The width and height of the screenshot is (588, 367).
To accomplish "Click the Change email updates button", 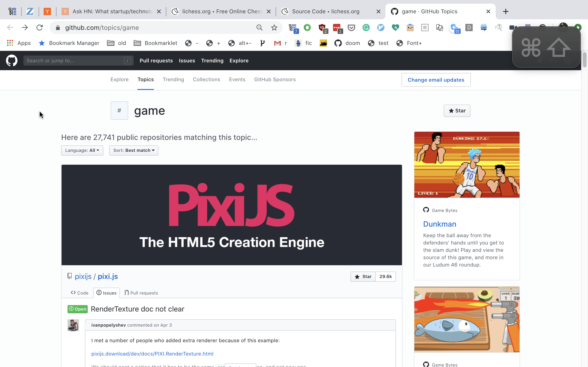I will [436, 80].
